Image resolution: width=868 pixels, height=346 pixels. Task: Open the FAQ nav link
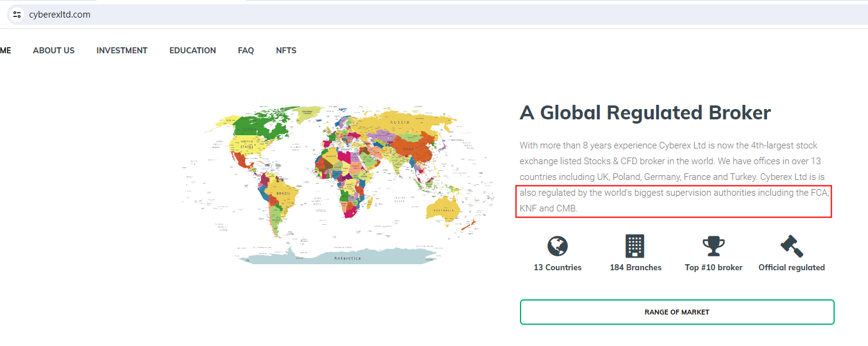point(246,50)
